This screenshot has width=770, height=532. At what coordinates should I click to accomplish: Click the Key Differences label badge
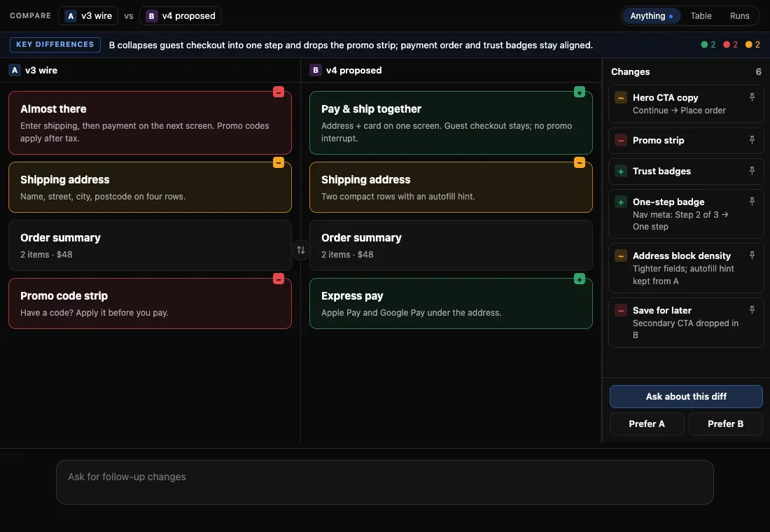(x=55, y=44)
